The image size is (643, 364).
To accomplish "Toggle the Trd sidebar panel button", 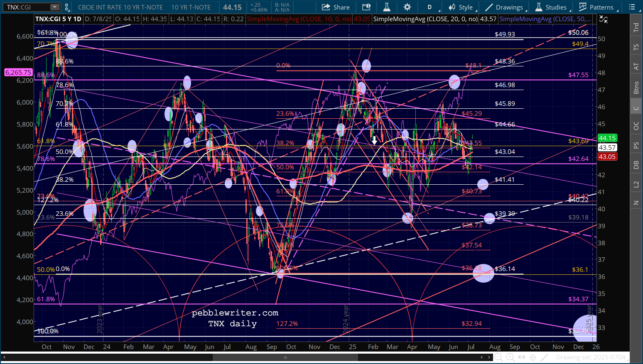I will click(x=636, y=27).
